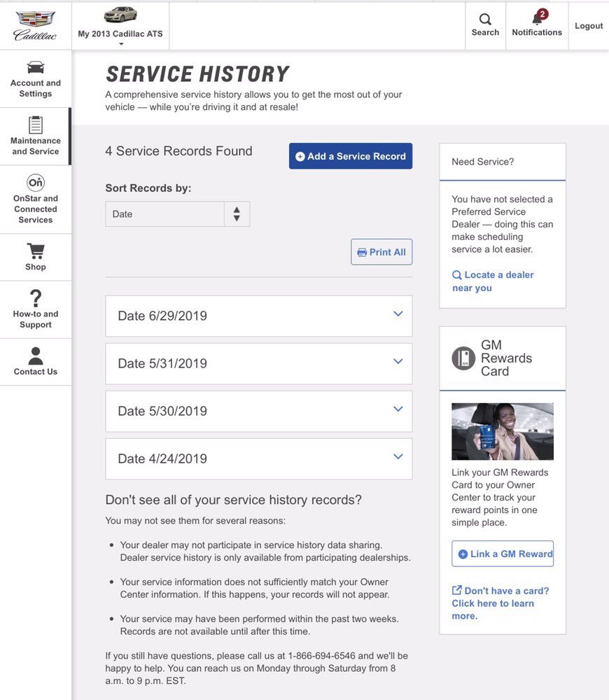
Task: Expand the 4/24/2019 service record
Action: [x=258, y=458]
